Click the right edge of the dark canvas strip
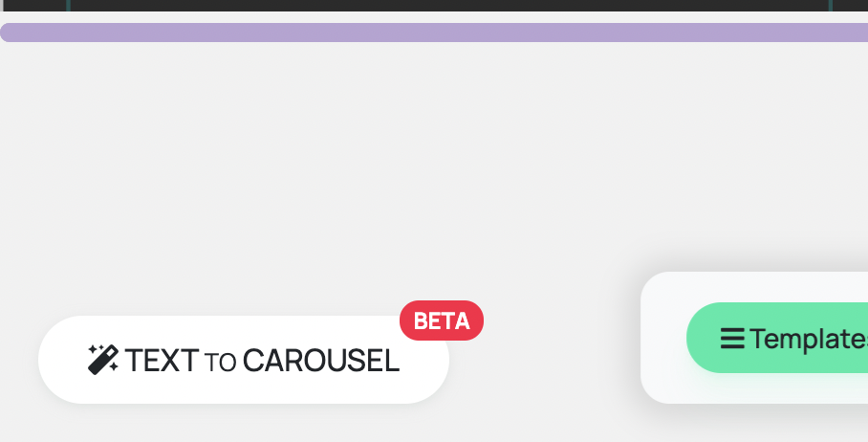This screenshot has width=868, height=442. pyautogui.click(x=849, y=5)
